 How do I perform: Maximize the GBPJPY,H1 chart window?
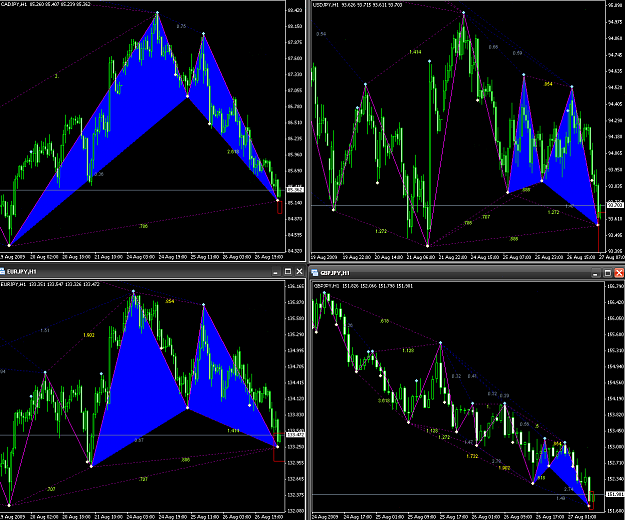(607, 273)
